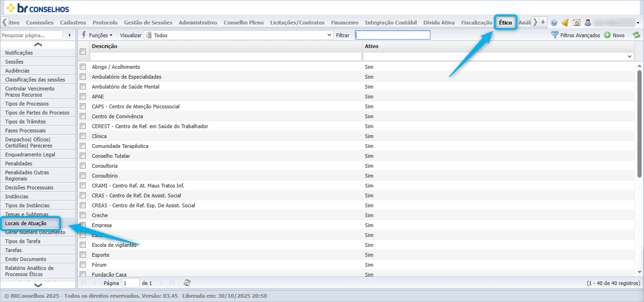
Task: Go to the home page icon
Action: [x=576, y=23]
